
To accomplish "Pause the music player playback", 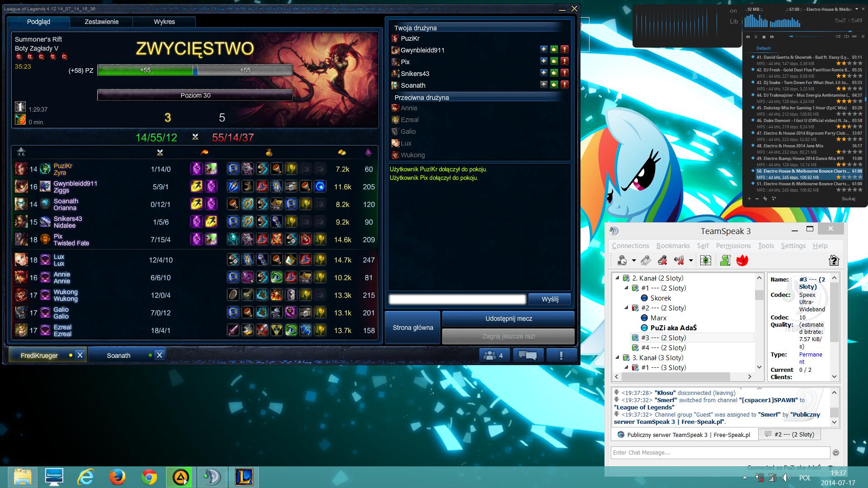I will click(x=756, y=37).
